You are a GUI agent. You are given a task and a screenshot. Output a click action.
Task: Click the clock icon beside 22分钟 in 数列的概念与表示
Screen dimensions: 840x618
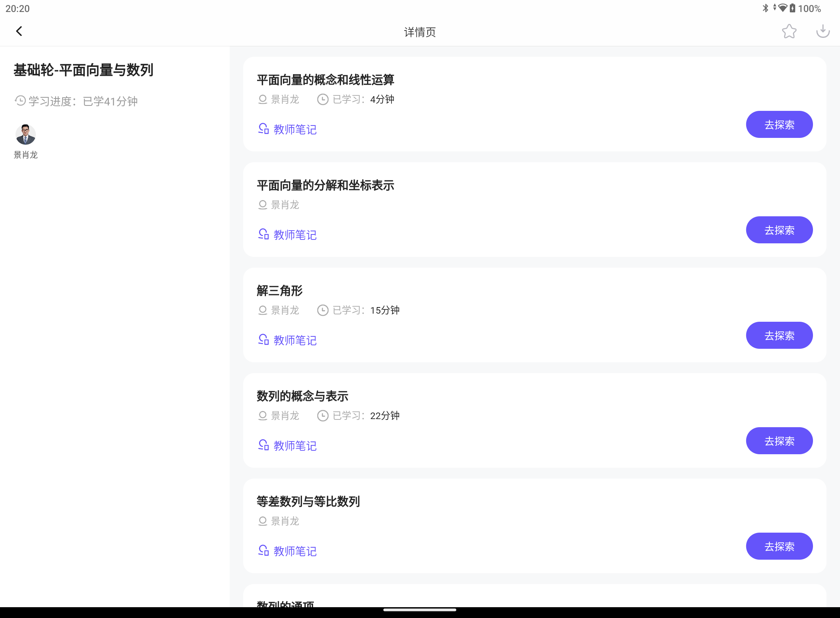click(x=322, y=416)
